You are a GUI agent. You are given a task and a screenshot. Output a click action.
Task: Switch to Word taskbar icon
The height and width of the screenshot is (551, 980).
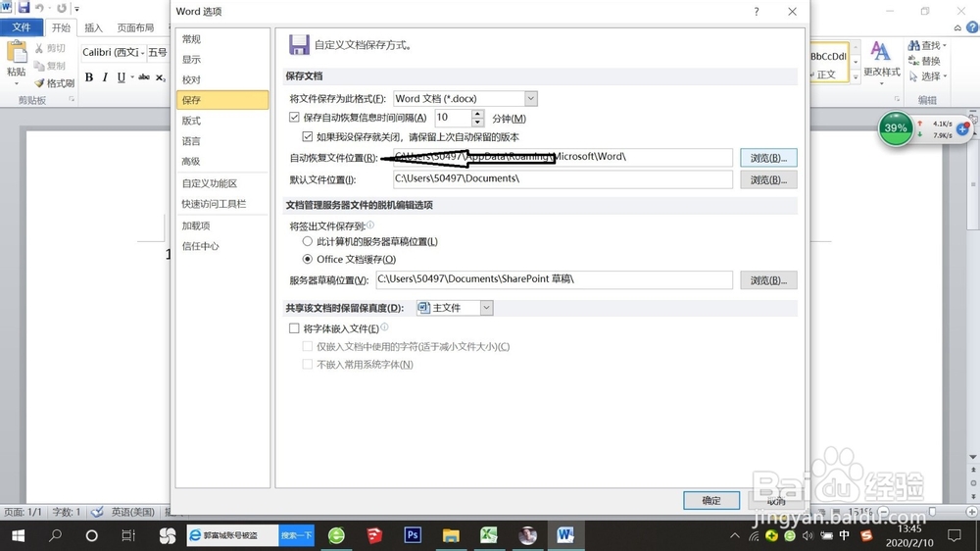click(x=565, y=534)
